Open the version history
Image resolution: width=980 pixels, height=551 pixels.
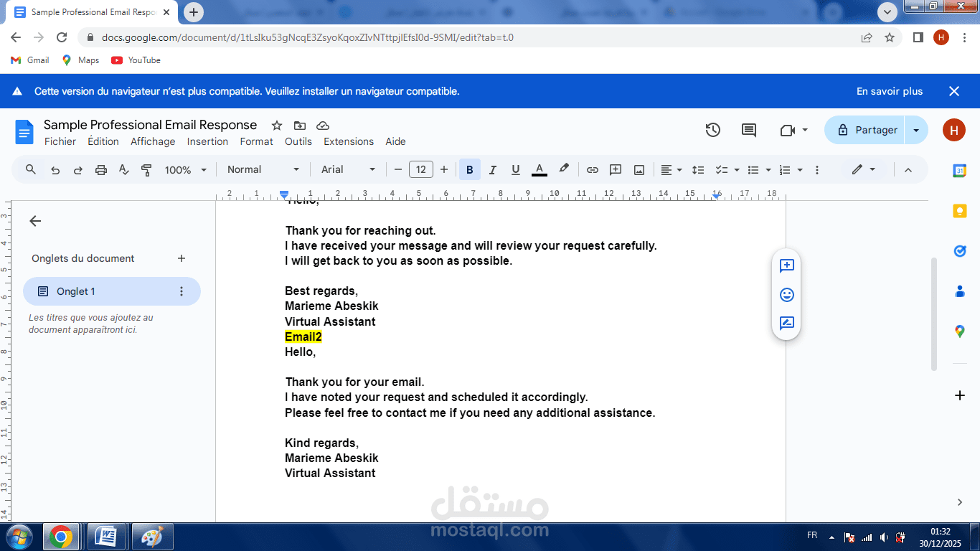(712, 130)
